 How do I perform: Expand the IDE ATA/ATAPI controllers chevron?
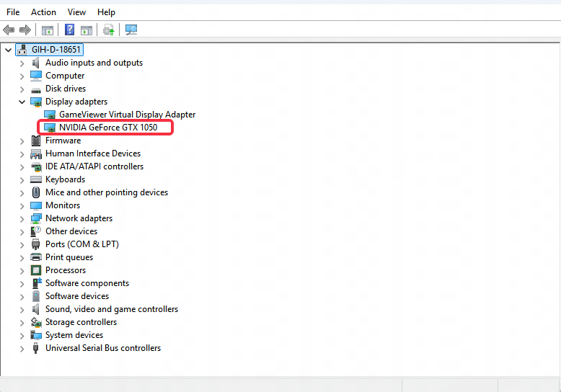pos(22,167)
